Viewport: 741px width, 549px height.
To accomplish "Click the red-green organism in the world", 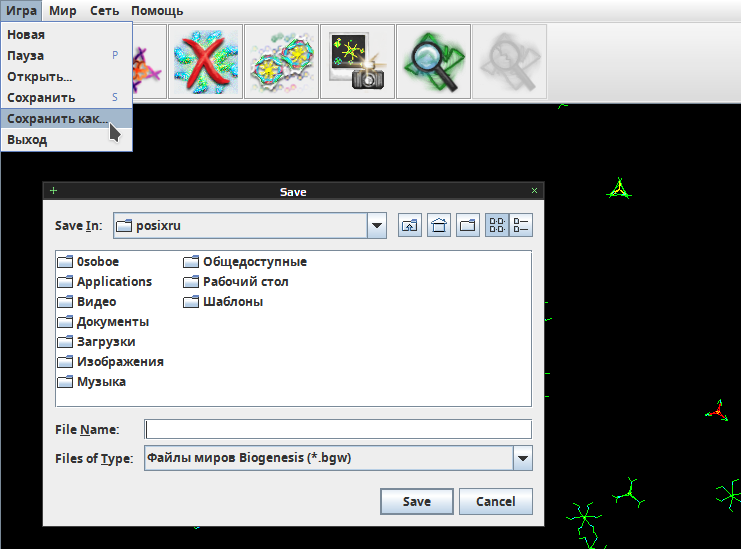I will (718, 411).
